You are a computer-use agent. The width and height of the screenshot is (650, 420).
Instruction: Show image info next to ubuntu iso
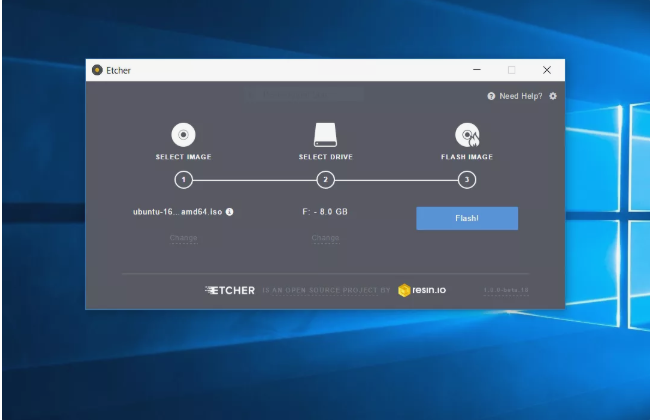(x=229, y=212)
